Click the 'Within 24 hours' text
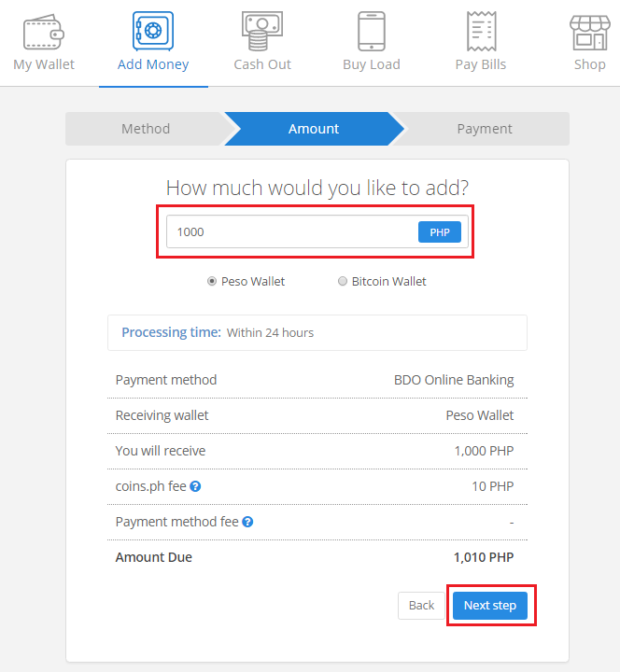The width and height of the screenshot is (620, 672). (x=270, y=332)
